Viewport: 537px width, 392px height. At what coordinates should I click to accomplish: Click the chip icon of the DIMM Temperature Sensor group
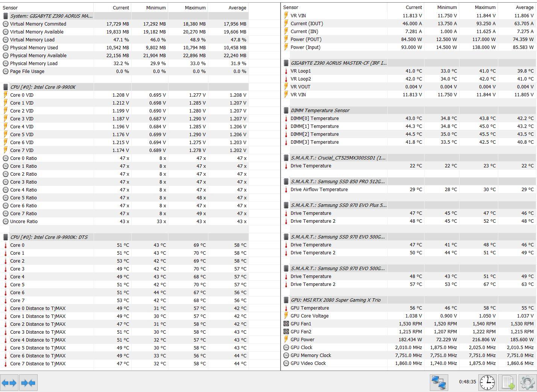286,111
